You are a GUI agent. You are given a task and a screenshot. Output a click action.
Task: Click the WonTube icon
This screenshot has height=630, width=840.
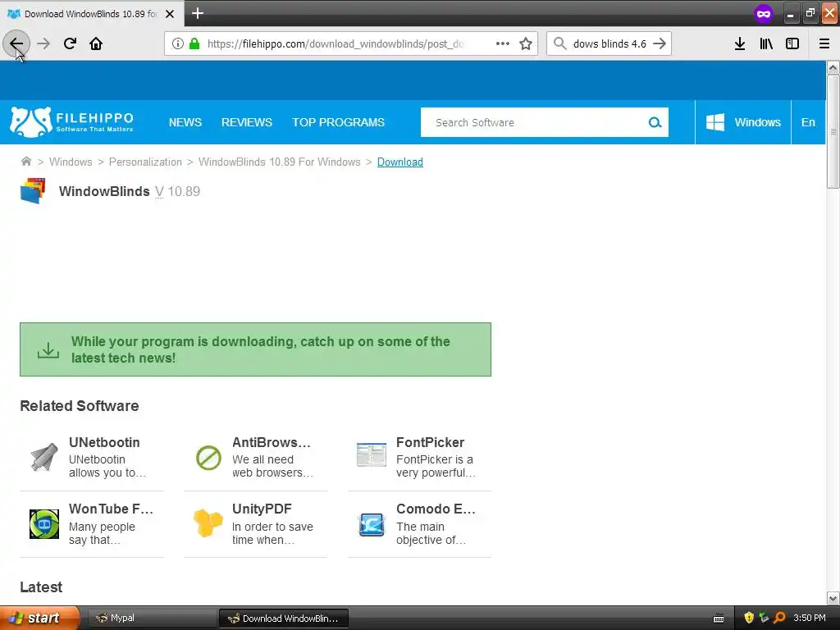click(44, 524)
